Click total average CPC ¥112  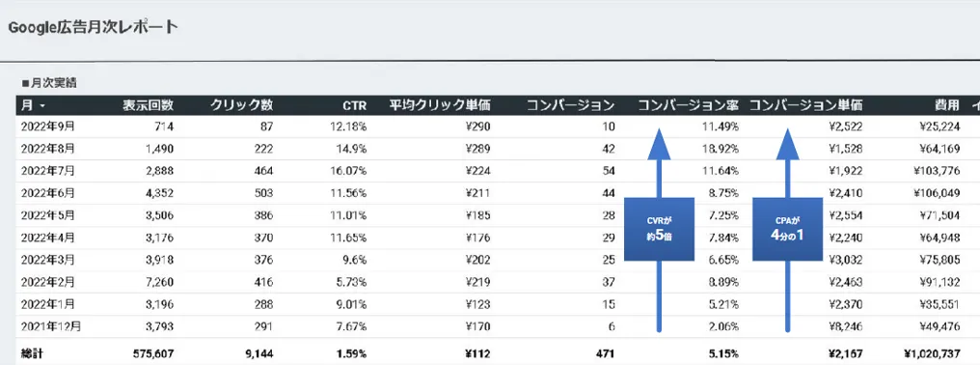478,353
